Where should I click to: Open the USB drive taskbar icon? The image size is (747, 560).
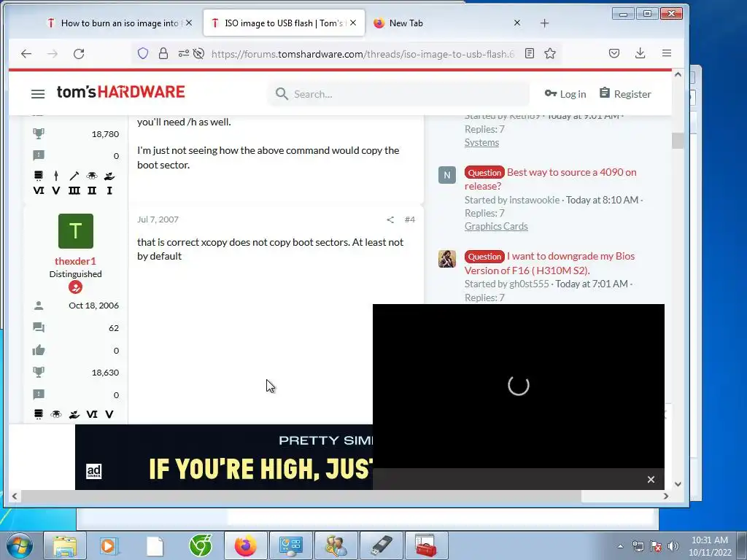tap(381, 545)
